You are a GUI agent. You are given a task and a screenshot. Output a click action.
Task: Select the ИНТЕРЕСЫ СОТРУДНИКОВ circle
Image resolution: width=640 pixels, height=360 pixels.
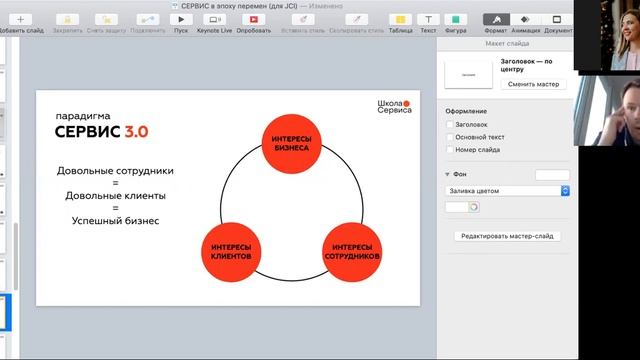(352, 252)
